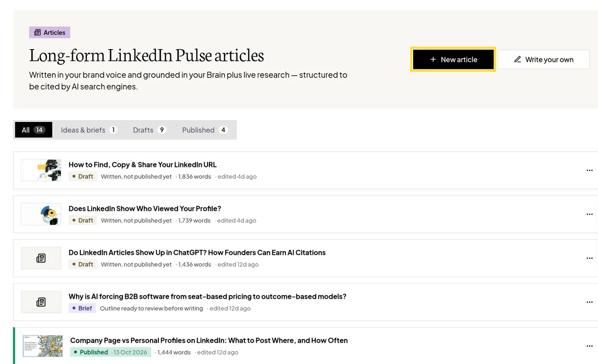This screenshot has width=598, height=364.
Task: Select the All tab
Action: click(x=33, y=130)
